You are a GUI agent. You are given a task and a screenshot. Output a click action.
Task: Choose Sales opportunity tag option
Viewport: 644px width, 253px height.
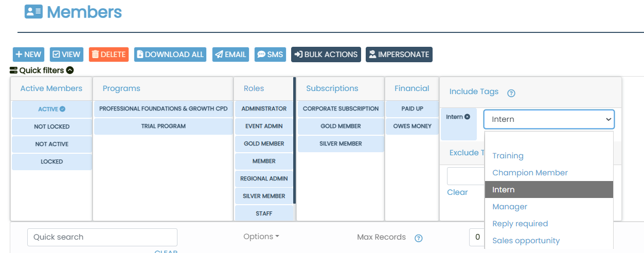pyautogui.click(x=526, y=241)
